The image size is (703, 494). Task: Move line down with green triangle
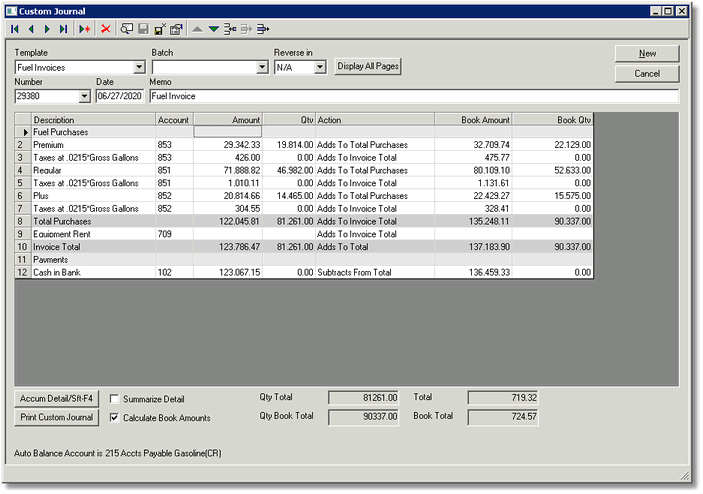(214, 29)
